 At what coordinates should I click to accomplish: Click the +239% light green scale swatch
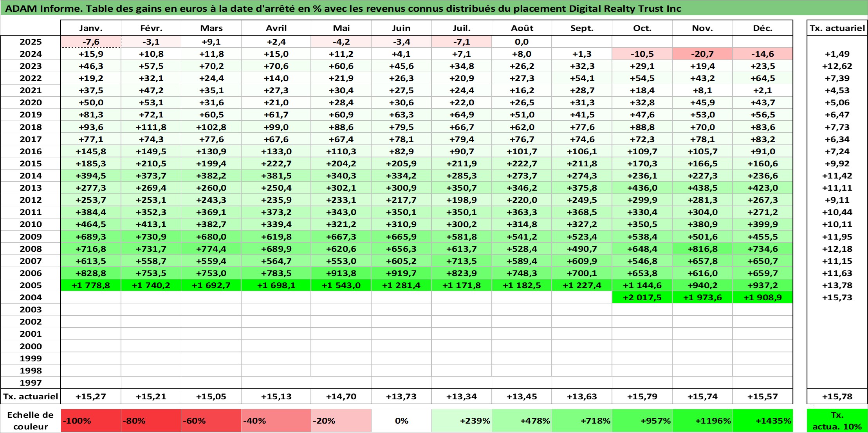pyautogui.click(x=462, y=420)
